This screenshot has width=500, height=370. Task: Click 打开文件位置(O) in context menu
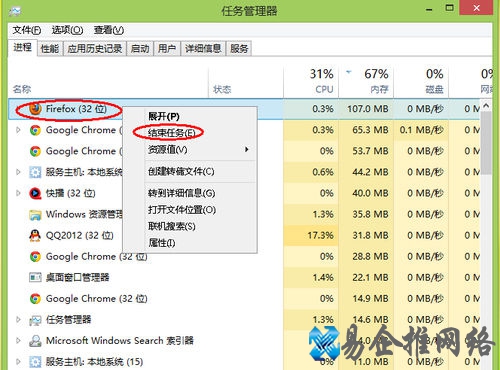pyautogui.click(x=182, y=210)
